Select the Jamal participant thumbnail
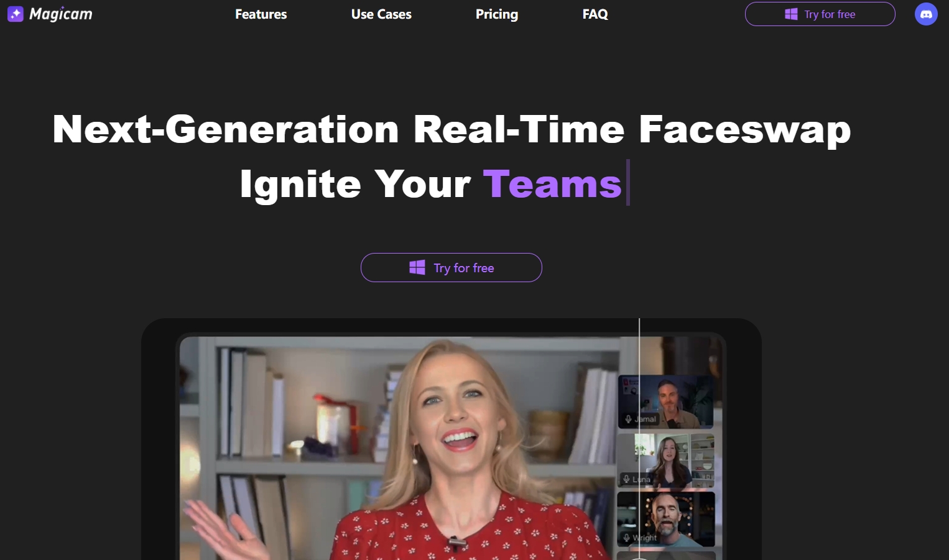The width and height of the screenshot is (949, 560). (x=666, y=402)
